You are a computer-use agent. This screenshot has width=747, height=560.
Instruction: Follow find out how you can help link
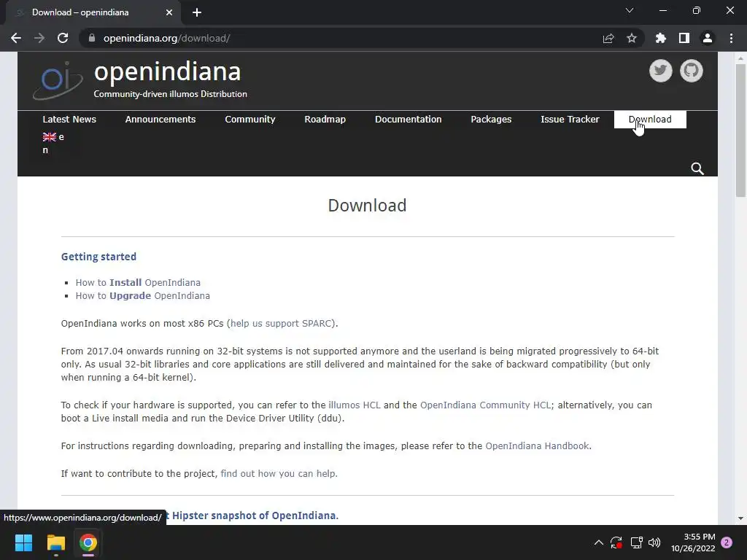(x=278, y=473)
